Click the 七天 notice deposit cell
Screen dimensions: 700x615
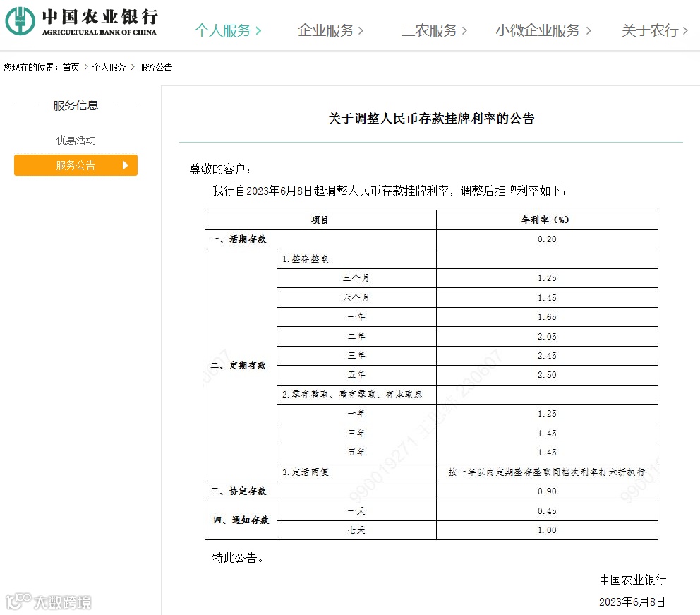point(356,530)
